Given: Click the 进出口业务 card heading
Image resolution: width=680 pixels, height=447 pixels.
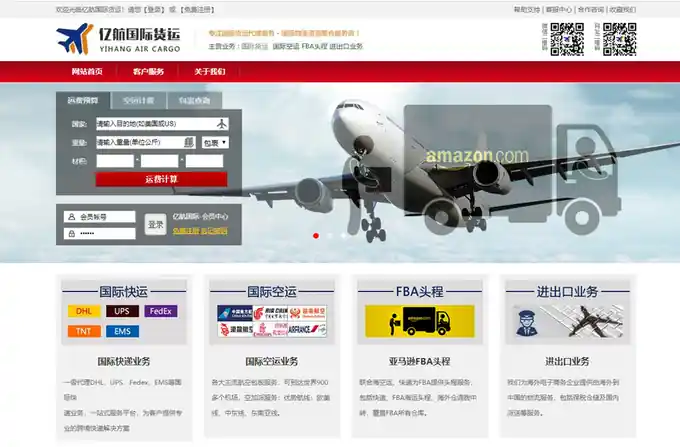Looking at the screenshot, I should [x=567, y=291].
